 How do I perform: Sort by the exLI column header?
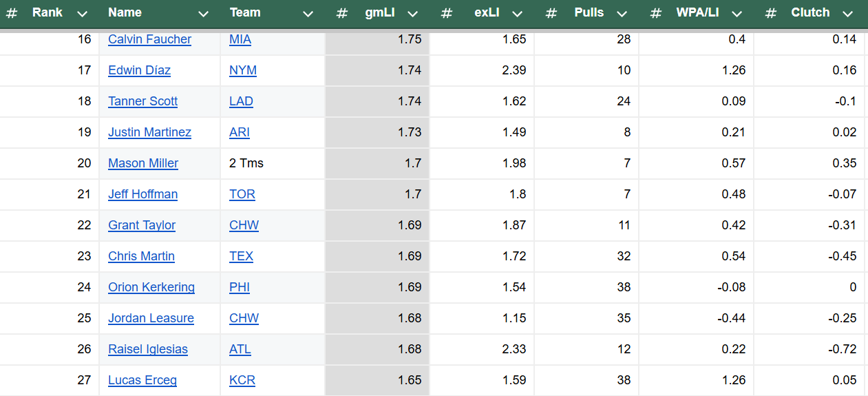(x=487, y=12)
